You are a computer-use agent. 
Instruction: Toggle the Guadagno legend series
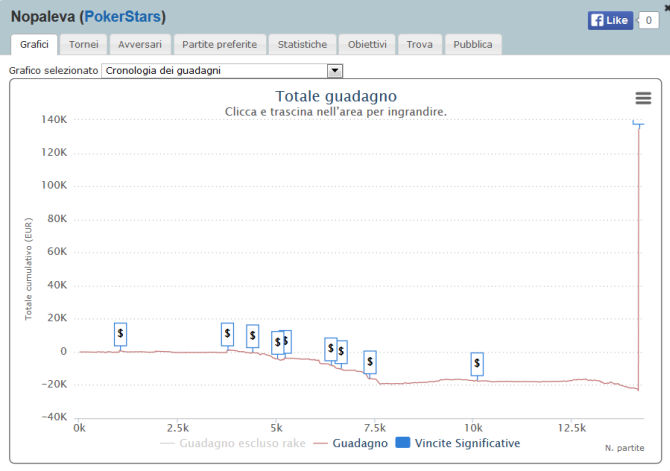(x=351, y=443)
